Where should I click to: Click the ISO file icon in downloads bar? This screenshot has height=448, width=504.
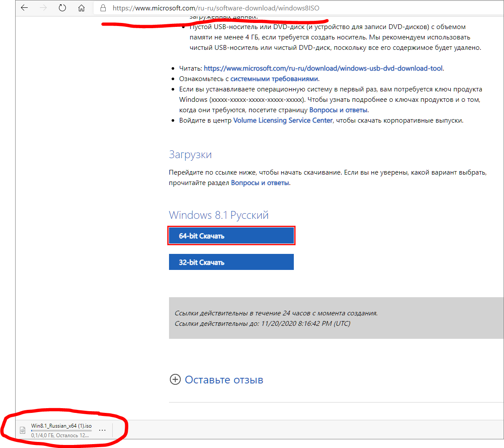click(23, 430)
